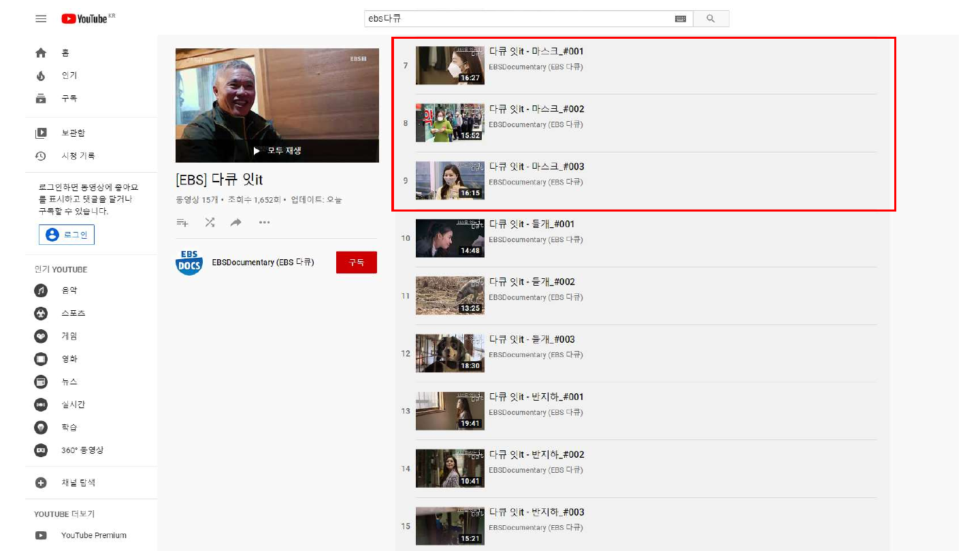
Task: Open 구독 subscriptions in sidebar
Action: tap(69, 99)
